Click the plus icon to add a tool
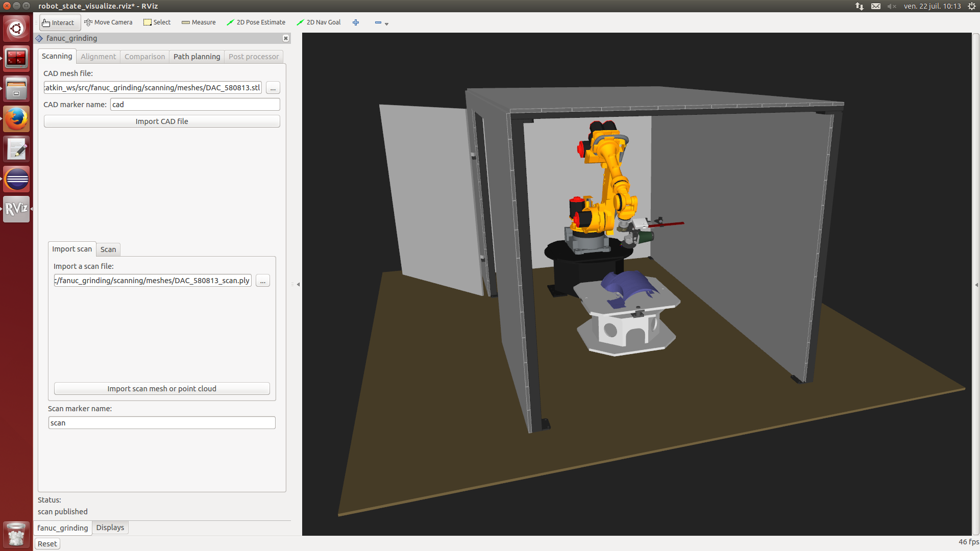This screenshot has height=551, width=980. (356, 22)
